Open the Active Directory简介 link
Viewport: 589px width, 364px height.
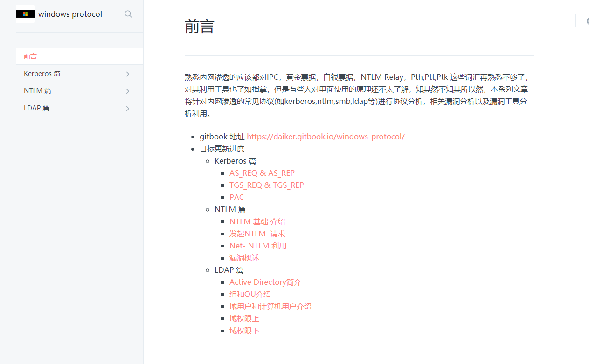[x=265, y=282]
